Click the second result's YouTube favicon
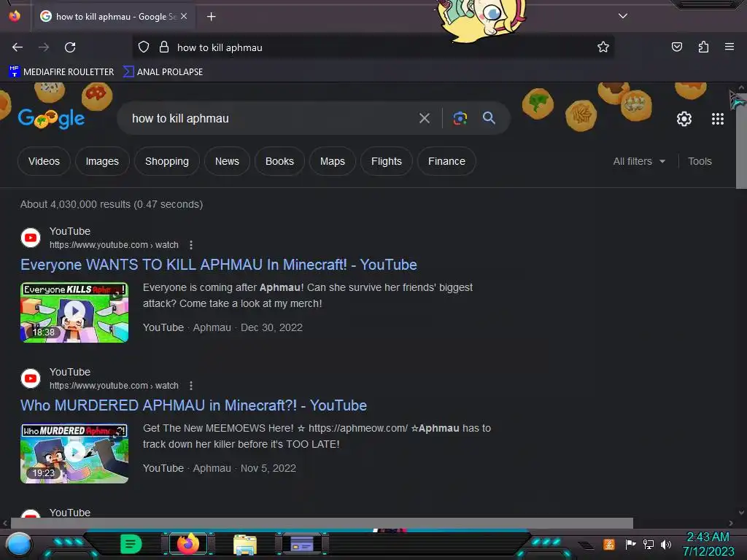 (31, 378)
